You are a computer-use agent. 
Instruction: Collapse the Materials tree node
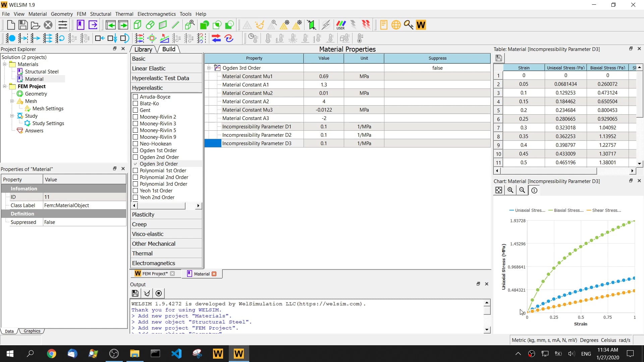coord(4,64)
